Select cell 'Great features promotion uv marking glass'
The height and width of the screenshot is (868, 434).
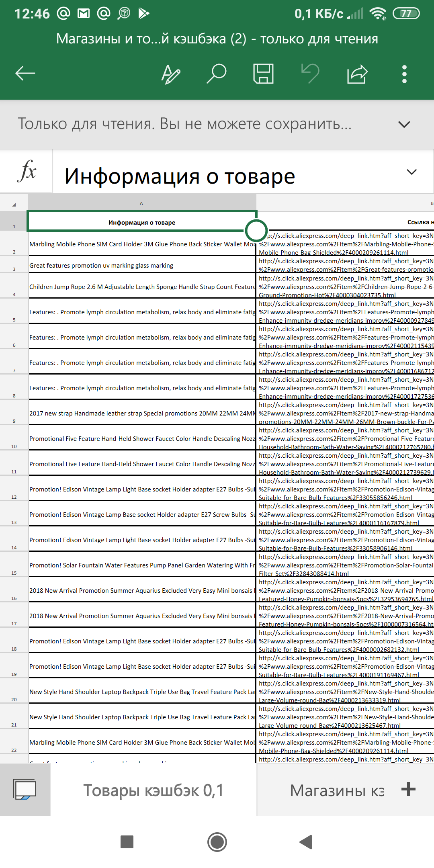click(x=142, y=265)
